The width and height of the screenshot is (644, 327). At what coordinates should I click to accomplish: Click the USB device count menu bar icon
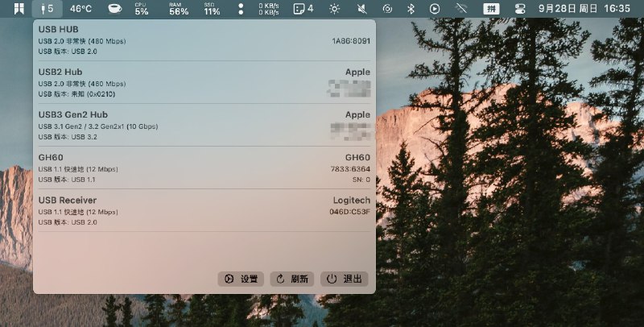(x=47, y=9)
